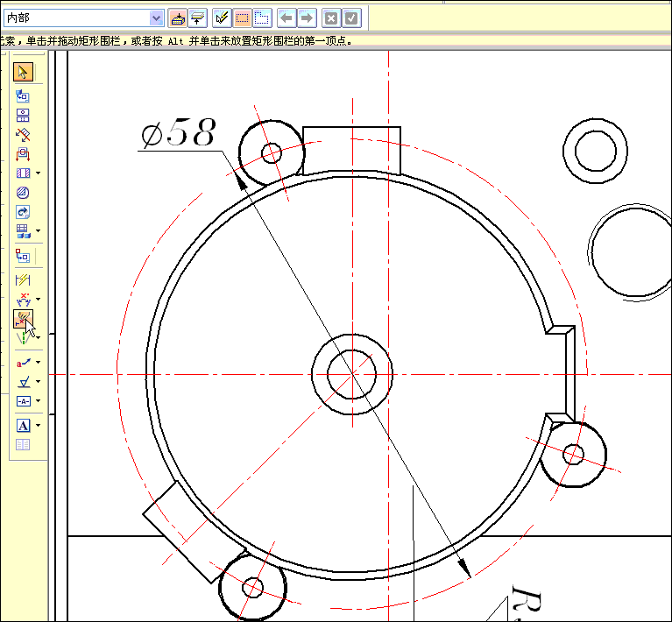Click the 2D Model view icon

pos(23,256)
